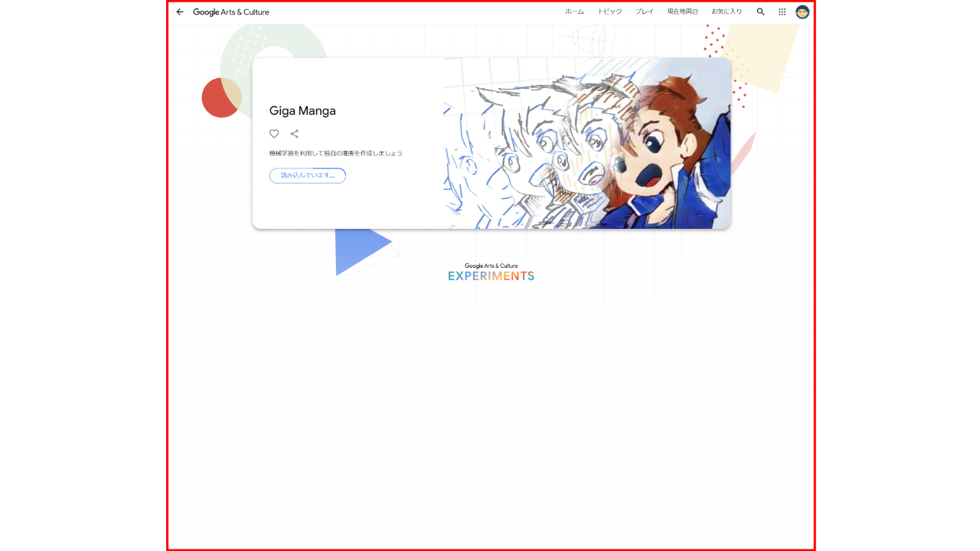Click the Google Arts & Culture logo
The height and width of the screenshot is (551, 980).
(231, 11)
